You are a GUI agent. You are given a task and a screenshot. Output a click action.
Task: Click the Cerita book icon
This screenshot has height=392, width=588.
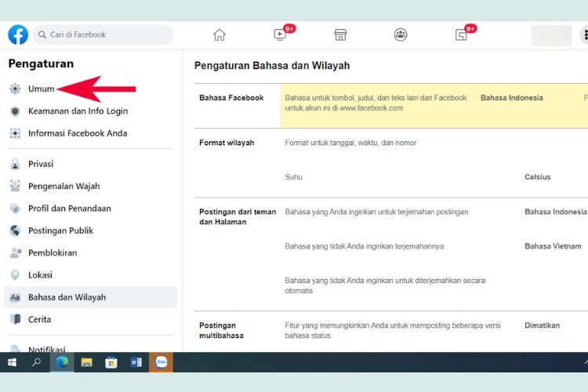click(15, 319)
